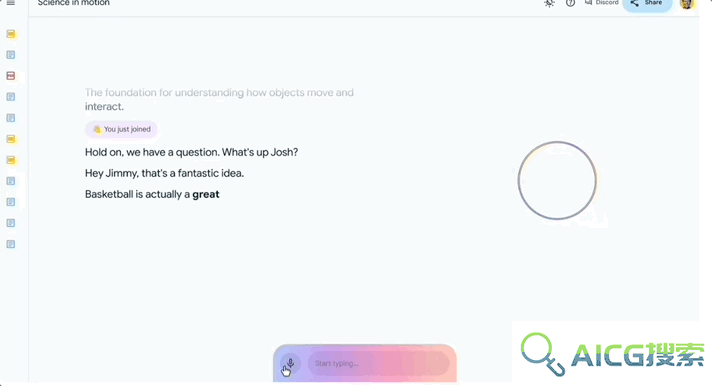Open the user profile avatar
This screenshot has height=386, width=712.
tap(687, 4)
